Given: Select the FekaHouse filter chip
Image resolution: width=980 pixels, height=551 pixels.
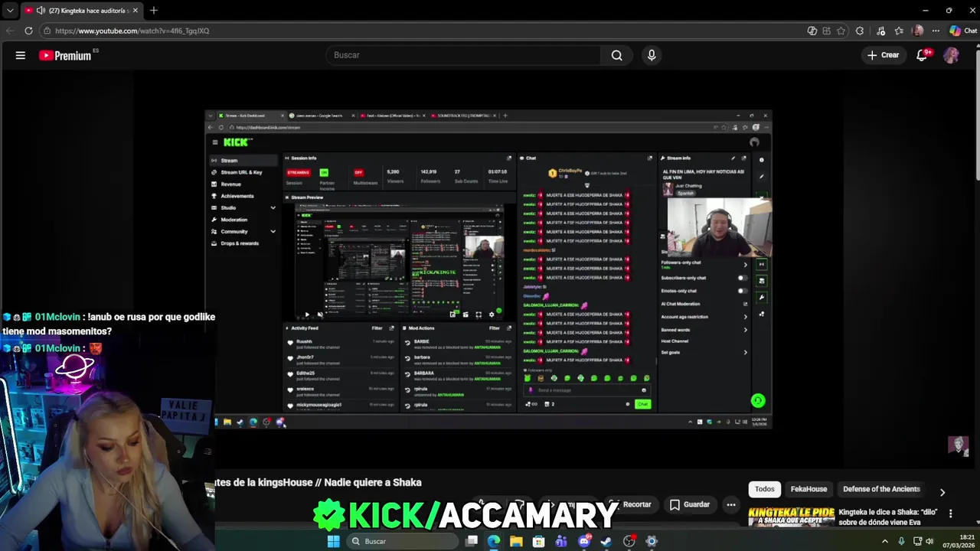Looking at the screenshot, I should click(808, 489).
